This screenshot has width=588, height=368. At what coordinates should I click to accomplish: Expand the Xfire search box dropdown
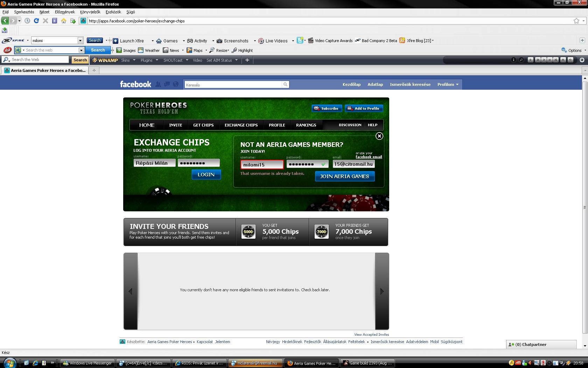point(80,40)
